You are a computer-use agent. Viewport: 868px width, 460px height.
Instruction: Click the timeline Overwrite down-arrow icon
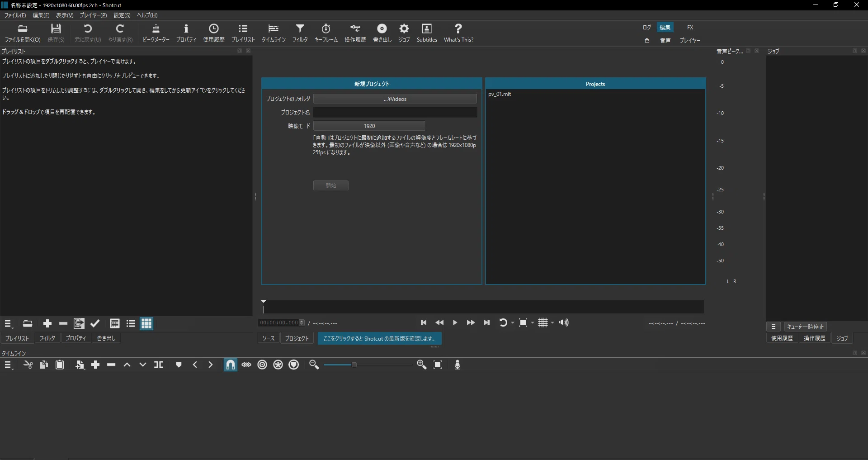click(x=143, y=365)
